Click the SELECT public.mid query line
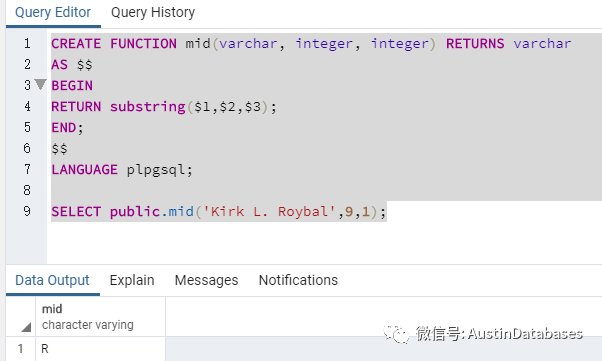 (x=218, y=211)
